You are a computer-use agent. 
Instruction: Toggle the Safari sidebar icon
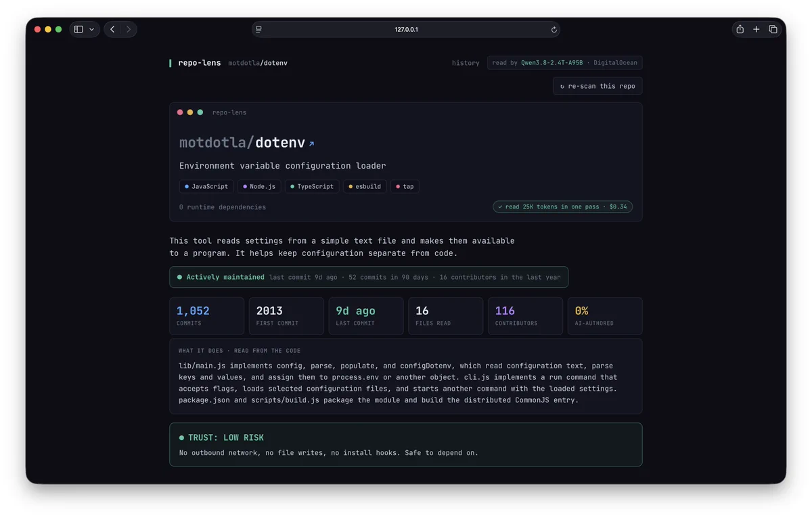[x=78, y=29]
